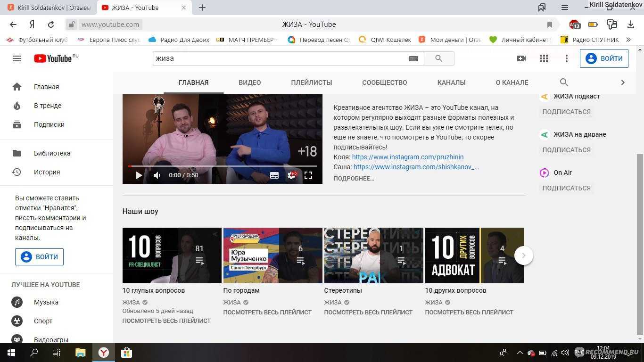Open Windows taskbar search

tap(34, 353)
